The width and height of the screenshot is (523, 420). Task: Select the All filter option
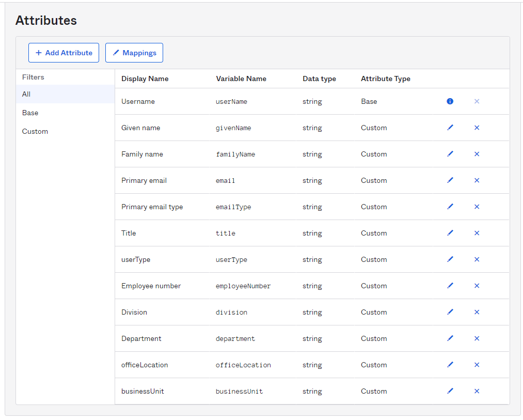[25, 94]
